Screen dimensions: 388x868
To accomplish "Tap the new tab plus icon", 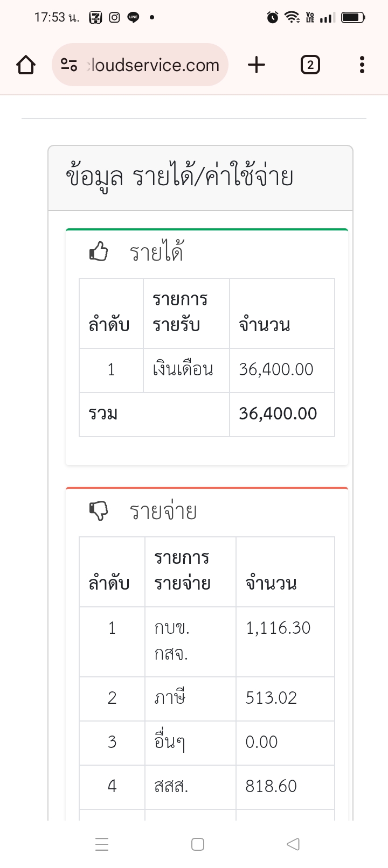I will [x=257, y=65].
